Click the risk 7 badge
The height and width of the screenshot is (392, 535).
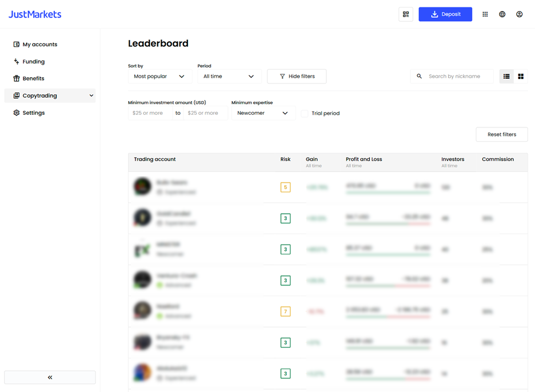(x=285, y=311)
